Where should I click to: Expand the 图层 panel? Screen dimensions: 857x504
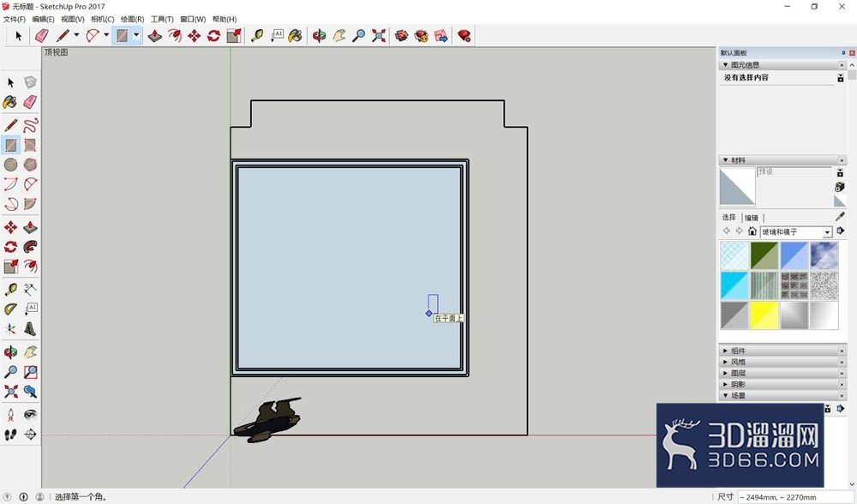click(726, 373)
